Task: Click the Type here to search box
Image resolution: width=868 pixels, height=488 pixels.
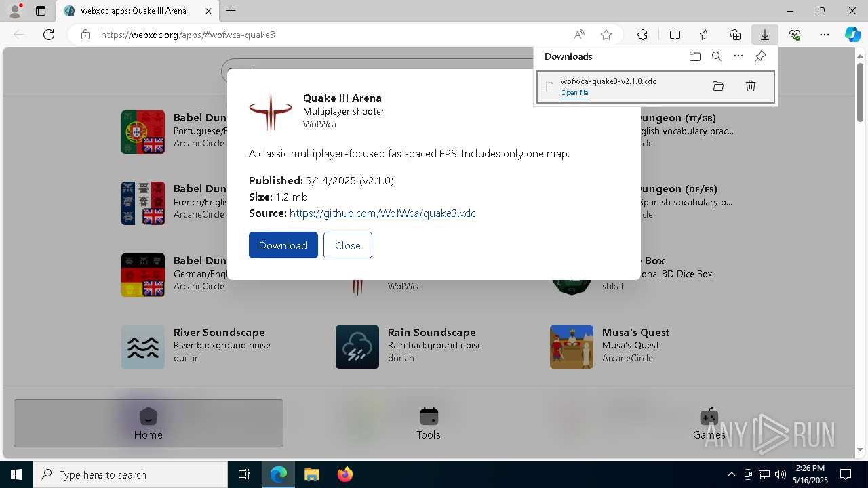Action: [x=130, y=474]
